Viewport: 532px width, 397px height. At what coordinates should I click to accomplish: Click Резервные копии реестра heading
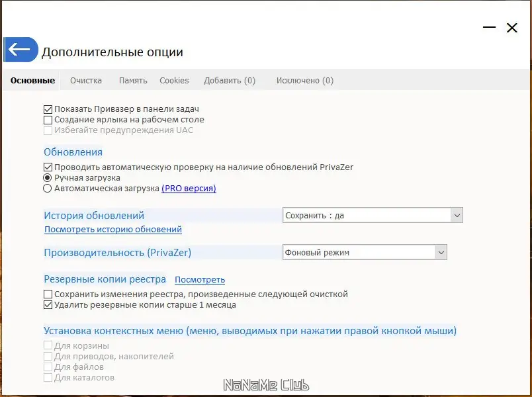click(x=105, y=279)
